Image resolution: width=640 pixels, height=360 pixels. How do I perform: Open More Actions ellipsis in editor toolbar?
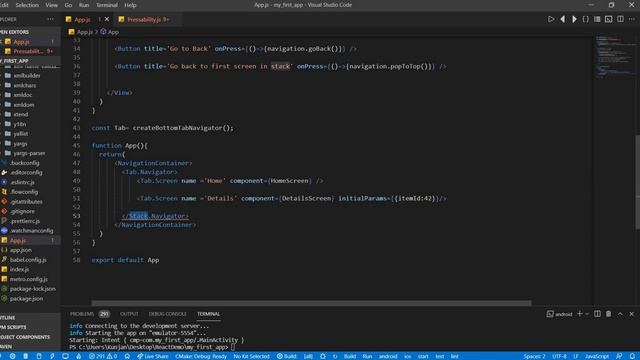click(x=631, y=19)
